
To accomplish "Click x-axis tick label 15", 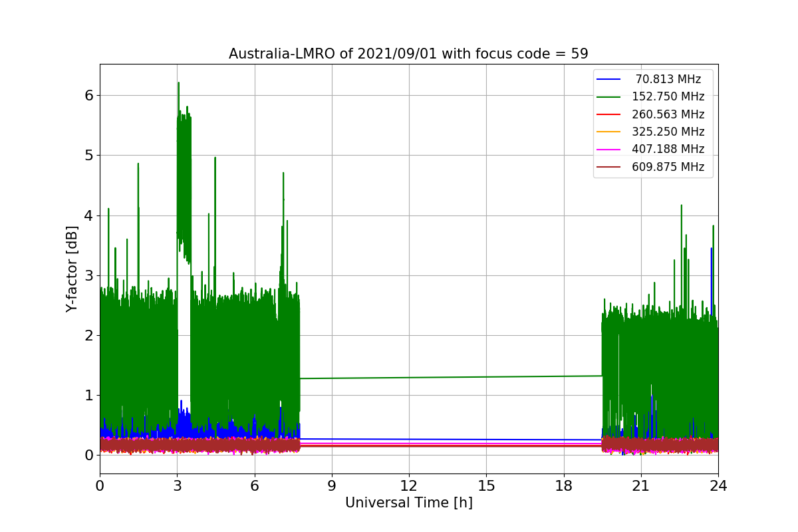I will (486, 486).
